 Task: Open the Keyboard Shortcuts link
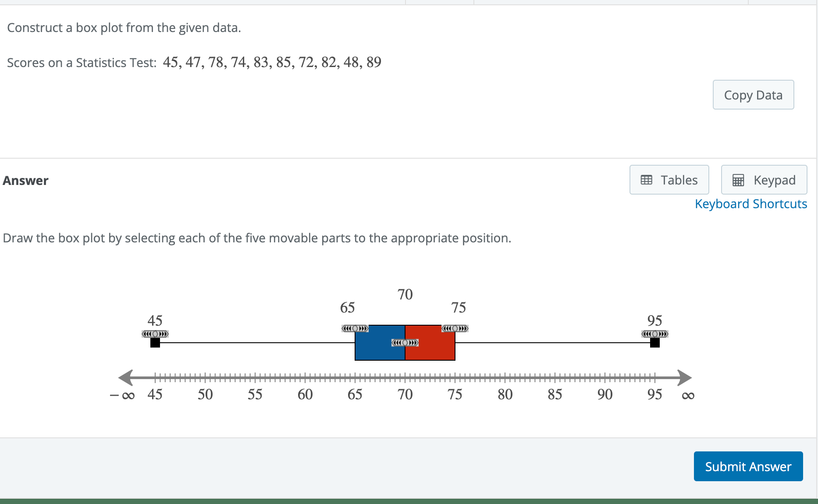click(750, 203)
